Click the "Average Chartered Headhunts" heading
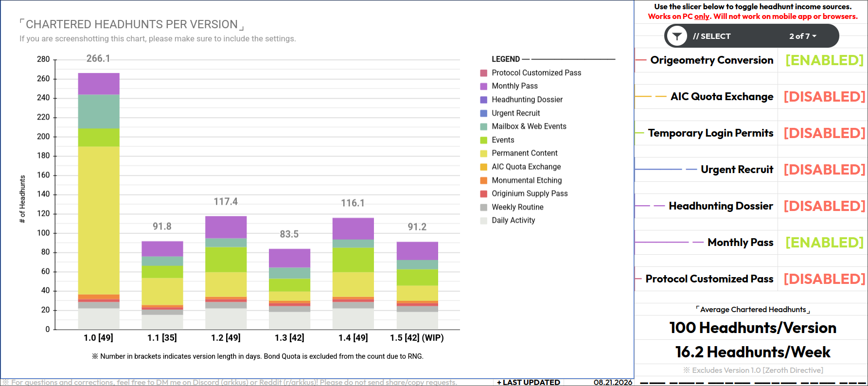 pyautogui.click(x=753, y=310)
